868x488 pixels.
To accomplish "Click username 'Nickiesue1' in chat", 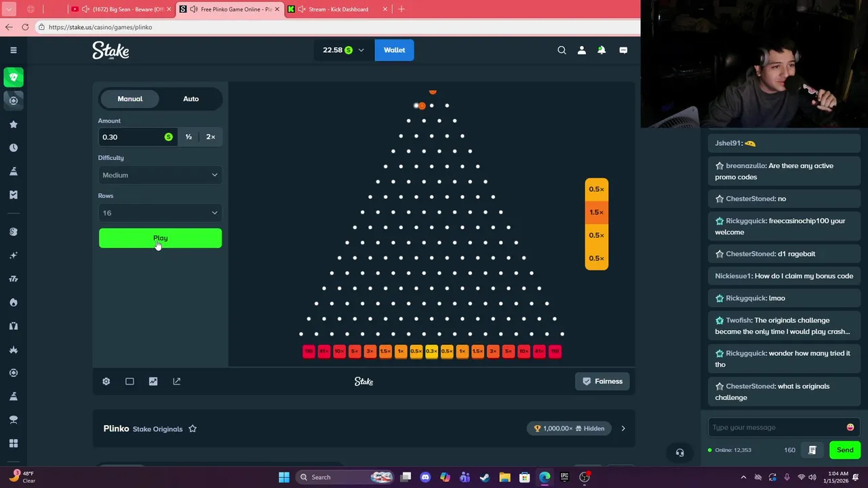I will (733, 276).
